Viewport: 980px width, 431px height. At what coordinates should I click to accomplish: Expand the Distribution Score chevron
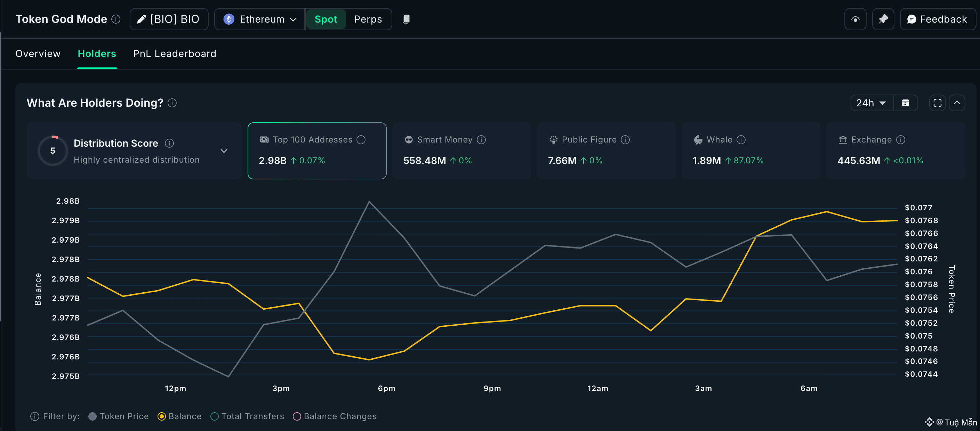(224, 151)
